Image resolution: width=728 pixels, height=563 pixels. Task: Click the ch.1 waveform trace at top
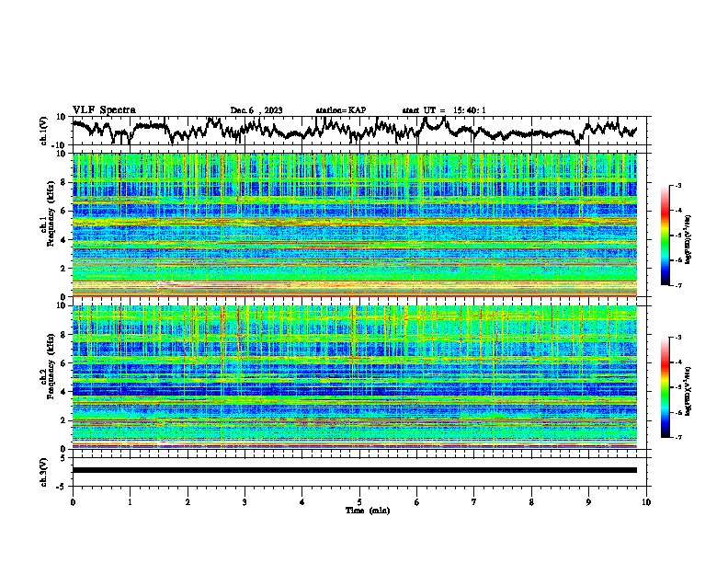pyautogui.click(x=354, y=130)
